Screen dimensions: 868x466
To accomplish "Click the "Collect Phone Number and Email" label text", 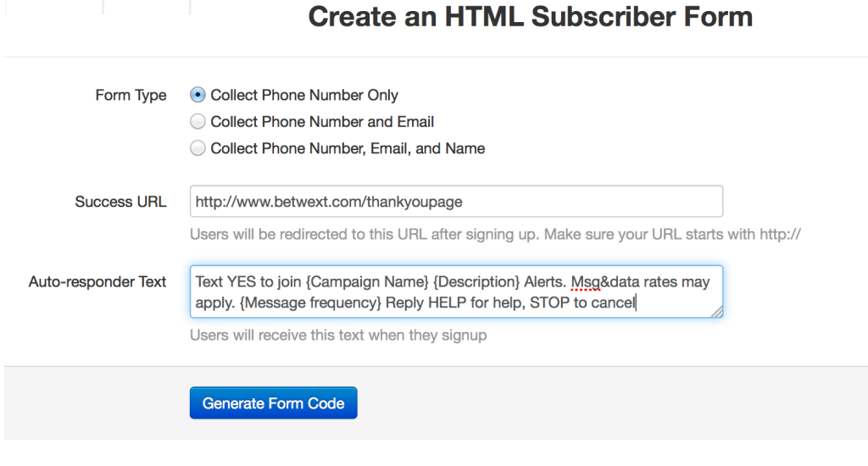I will pos(322,122).
